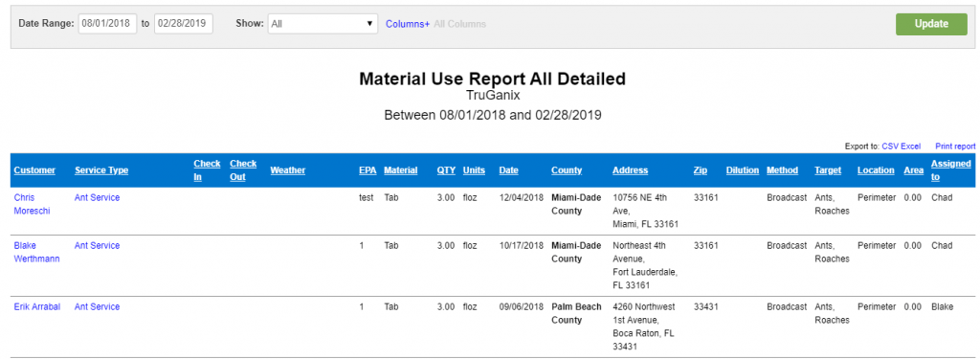Screen dimensions: 980x360
Task: Sort by the Target column header
Action: coord(828,170)
